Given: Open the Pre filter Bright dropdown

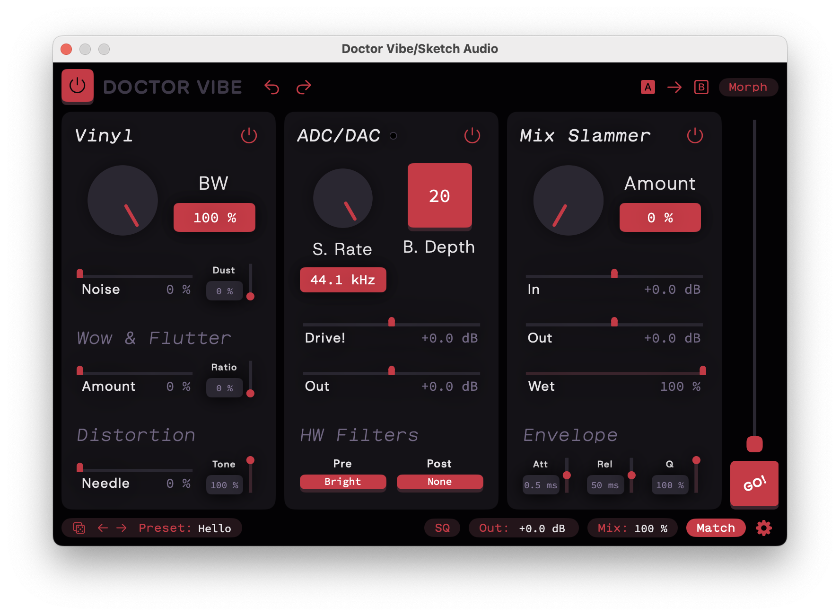Looking at the screenshot, I should tap(343, 482).
